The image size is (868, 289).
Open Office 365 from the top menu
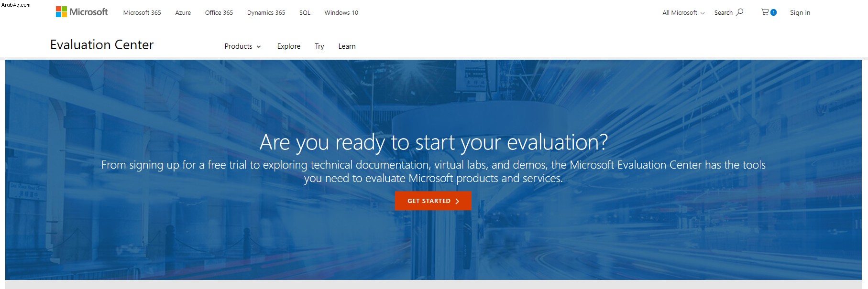coord(219,13)
